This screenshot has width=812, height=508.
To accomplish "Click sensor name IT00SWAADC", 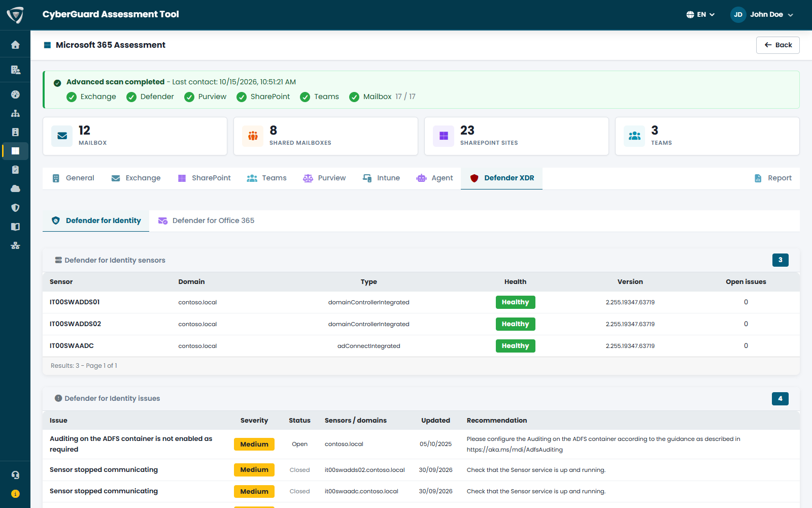I will 72,346.
